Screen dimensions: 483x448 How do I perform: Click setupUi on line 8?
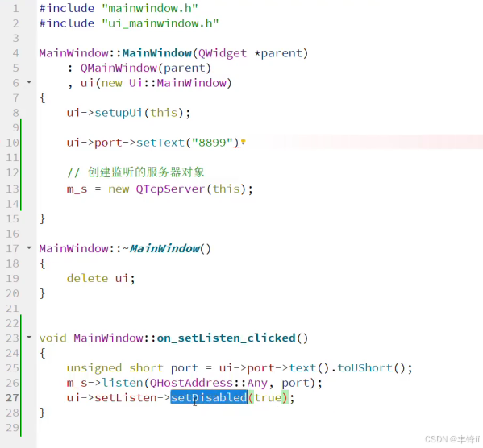[119, 113]
